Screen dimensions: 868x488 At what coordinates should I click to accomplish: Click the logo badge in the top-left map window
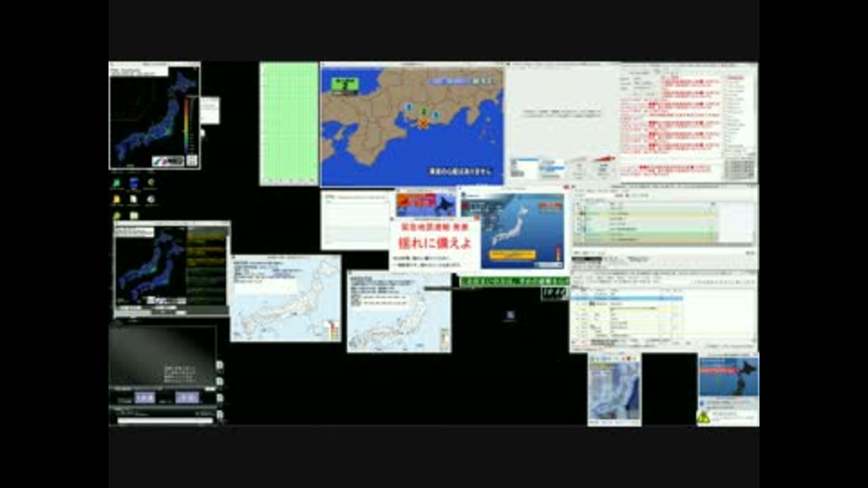click(168, 161)
